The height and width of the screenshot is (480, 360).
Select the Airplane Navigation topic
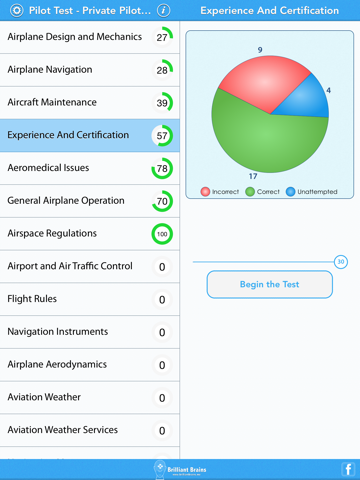click(90, 70)
